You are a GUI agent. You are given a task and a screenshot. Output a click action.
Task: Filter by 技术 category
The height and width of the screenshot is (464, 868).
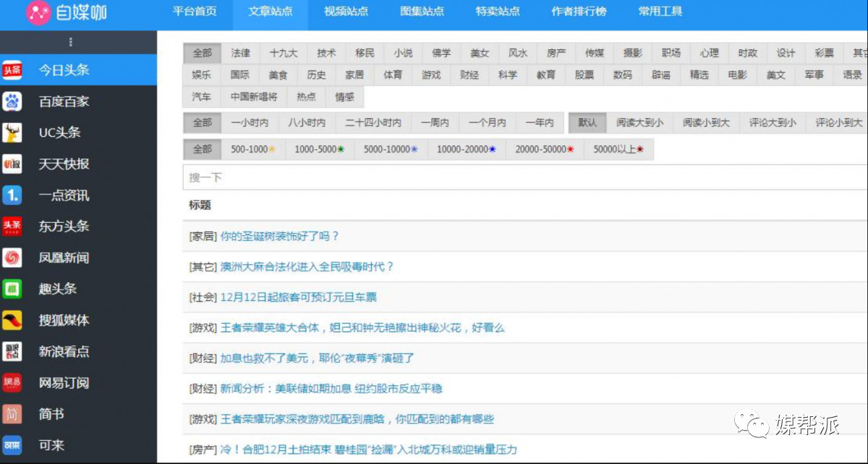[326, 54]
